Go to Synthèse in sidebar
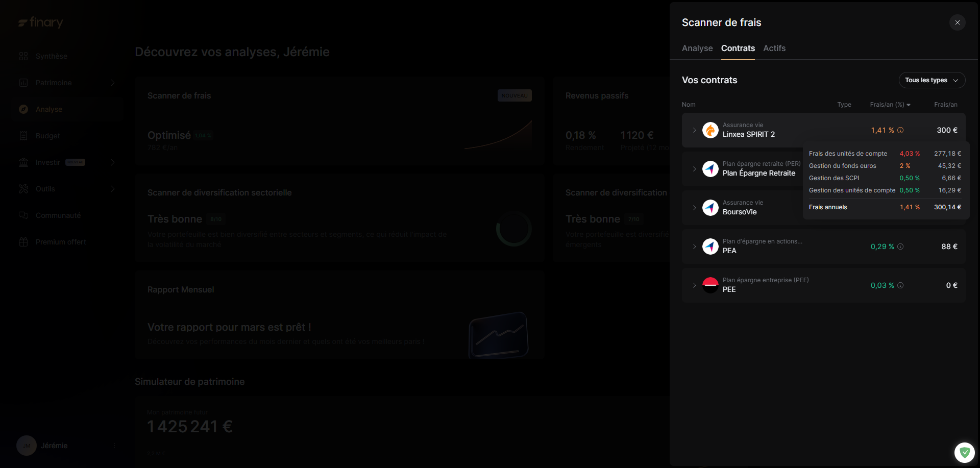 [x=52, y=56]
